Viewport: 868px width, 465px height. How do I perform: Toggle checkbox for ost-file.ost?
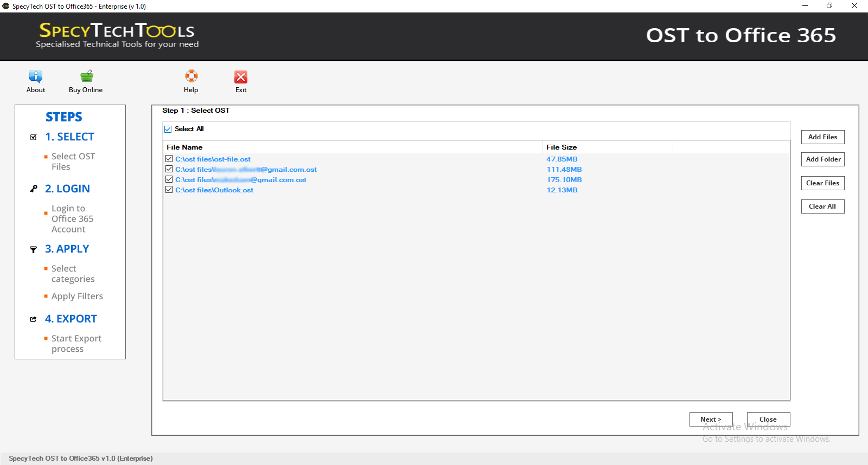(x=169, y=159)
